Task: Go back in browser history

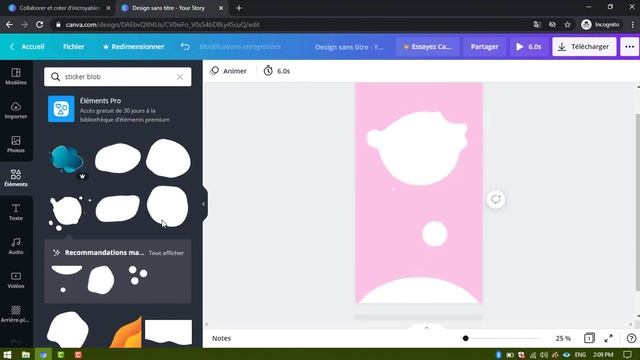Action: pos(9,24)
